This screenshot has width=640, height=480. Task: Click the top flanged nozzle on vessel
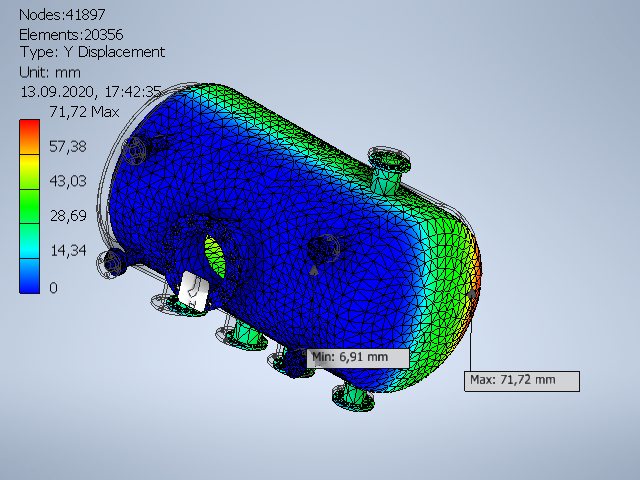click(x=389, y=169)
